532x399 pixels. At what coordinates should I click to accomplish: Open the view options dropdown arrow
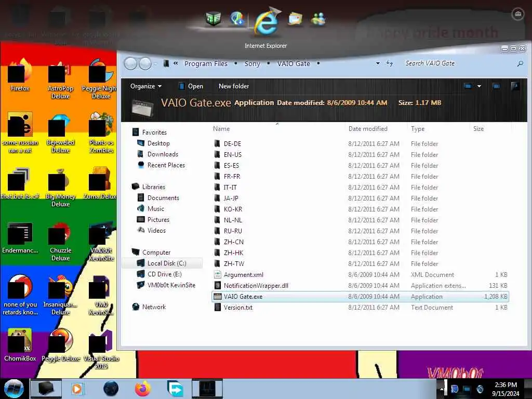pos(479,86)
